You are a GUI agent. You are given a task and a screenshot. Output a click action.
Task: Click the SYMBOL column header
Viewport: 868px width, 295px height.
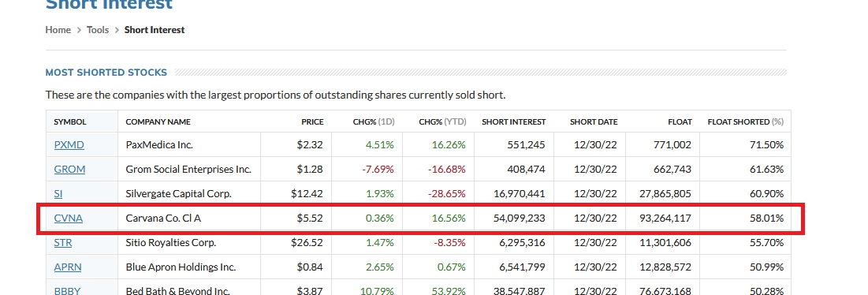pos(70,121)
